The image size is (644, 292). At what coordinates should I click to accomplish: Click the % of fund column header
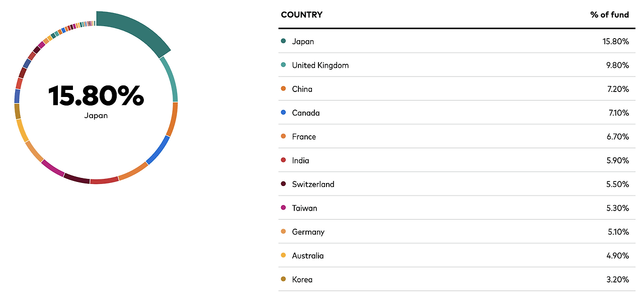[610, 15]
